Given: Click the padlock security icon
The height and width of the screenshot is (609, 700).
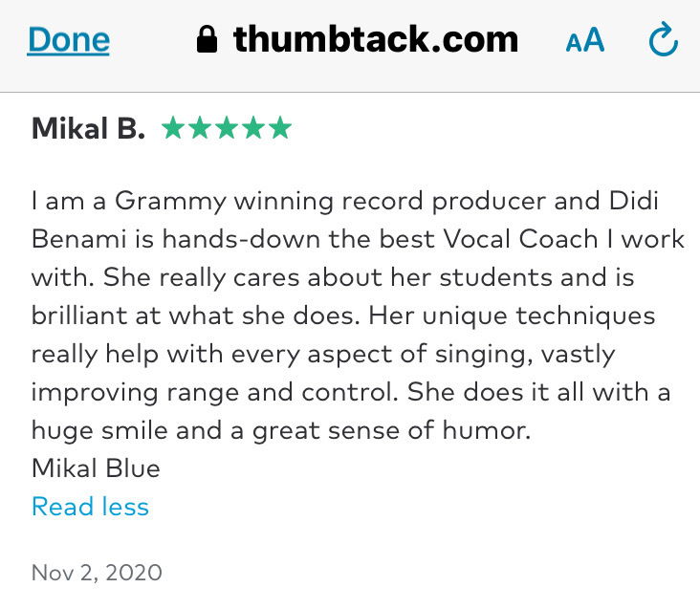Looking at the screenshot, I should coord(208,39).
